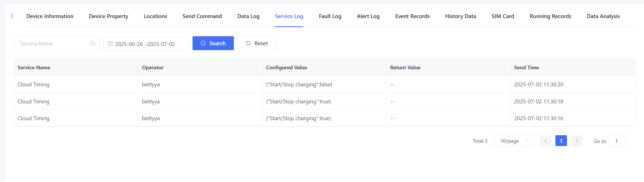Click the calendar icon in date range

[110, 44]
